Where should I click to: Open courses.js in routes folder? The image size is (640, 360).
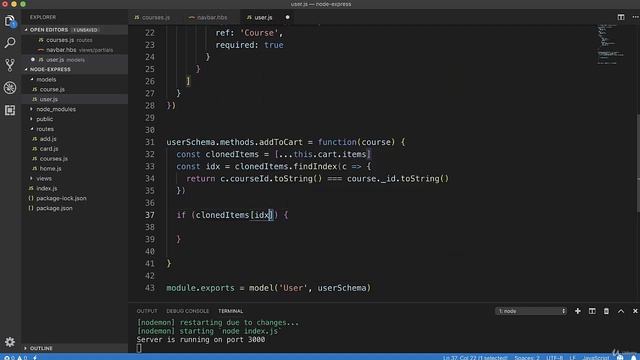tap(75, 158)
